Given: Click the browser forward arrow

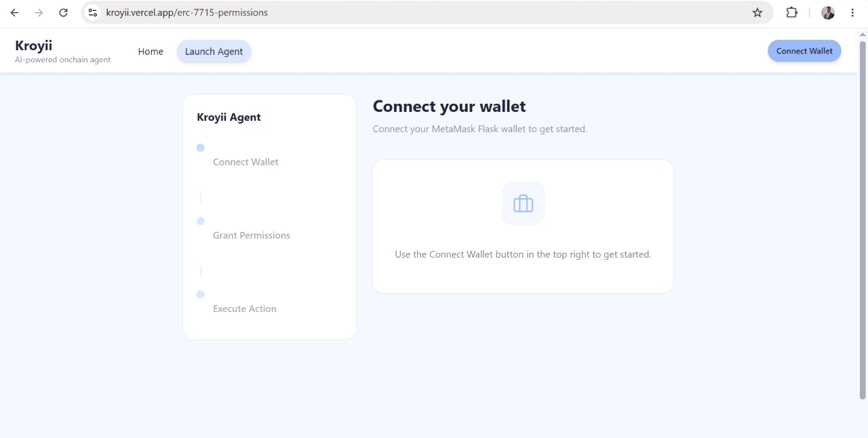Looking at the screenshot, I should 39,12.
